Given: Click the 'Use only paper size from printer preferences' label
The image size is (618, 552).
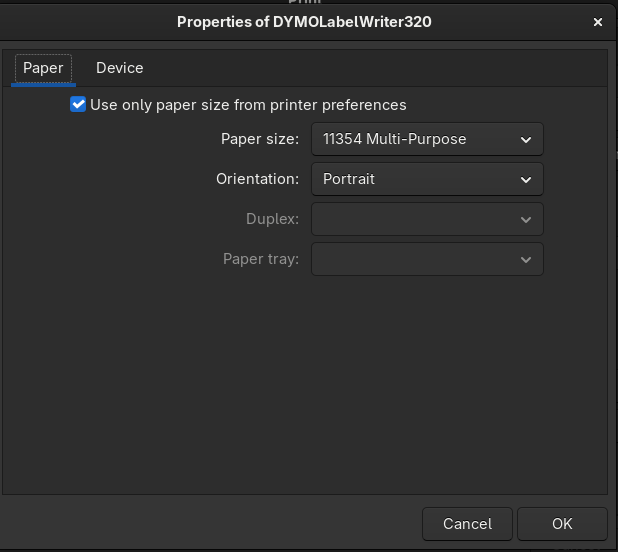Looking at the screenshot, I should coord(248,104).
